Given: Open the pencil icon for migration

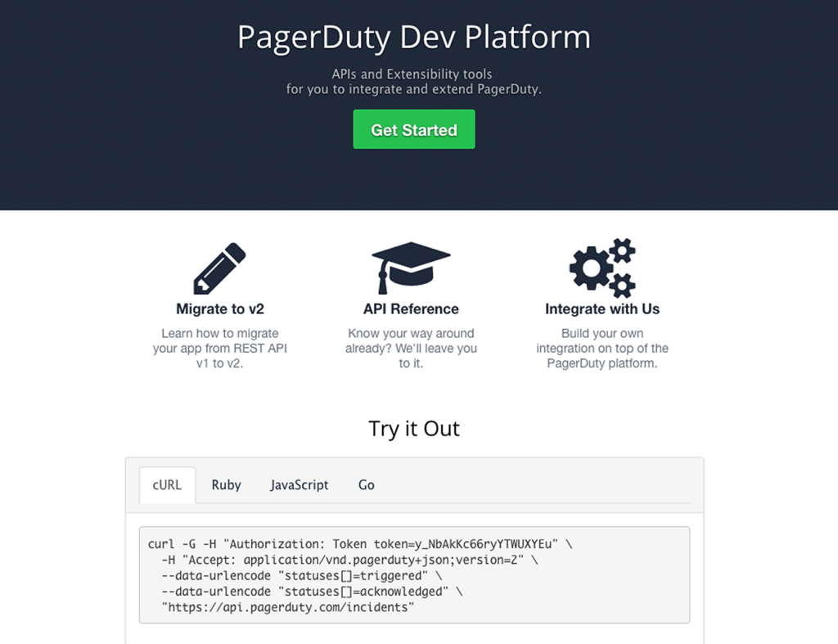Looking at the screenshot, I should tap(219, 268).
